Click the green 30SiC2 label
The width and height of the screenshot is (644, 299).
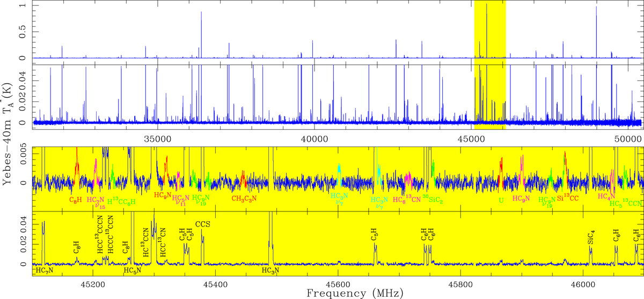coord(433,200)
